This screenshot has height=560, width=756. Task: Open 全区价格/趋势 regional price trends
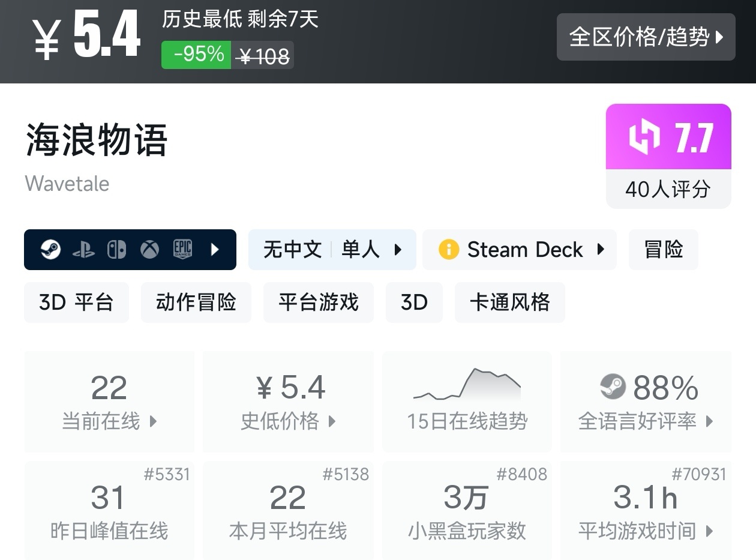tap(646, 37)
